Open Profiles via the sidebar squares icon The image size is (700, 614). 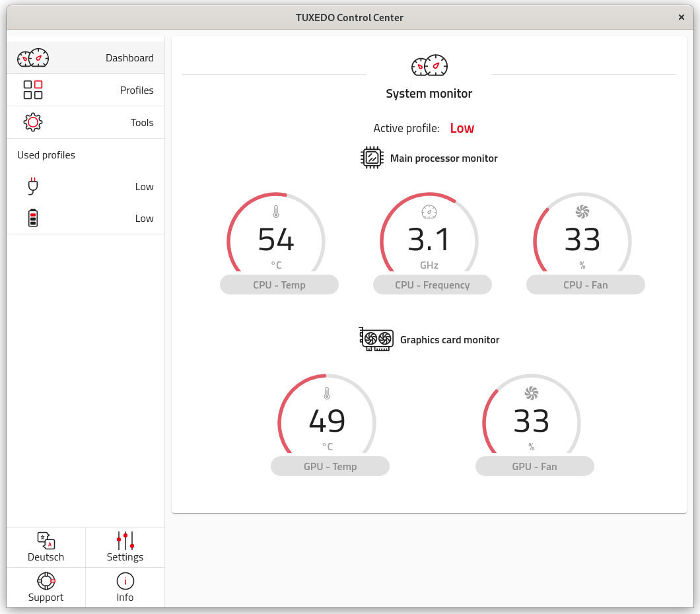pos(33,90)
